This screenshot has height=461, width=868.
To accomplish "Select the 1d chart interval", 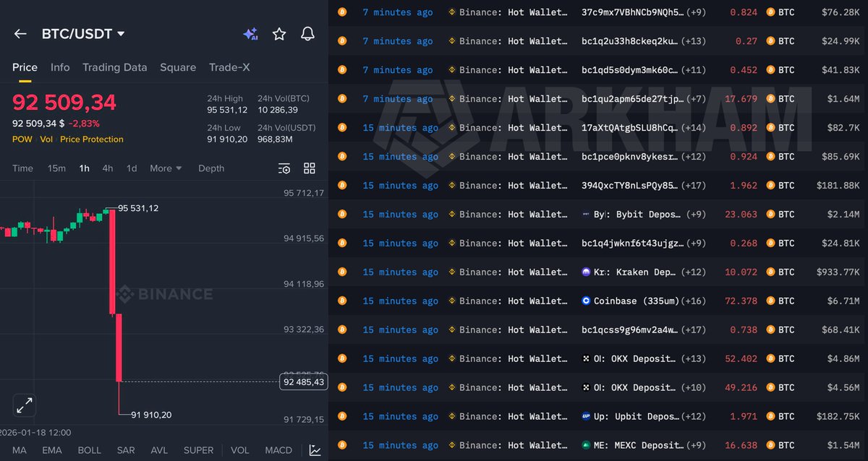I will tap(132, 168).
